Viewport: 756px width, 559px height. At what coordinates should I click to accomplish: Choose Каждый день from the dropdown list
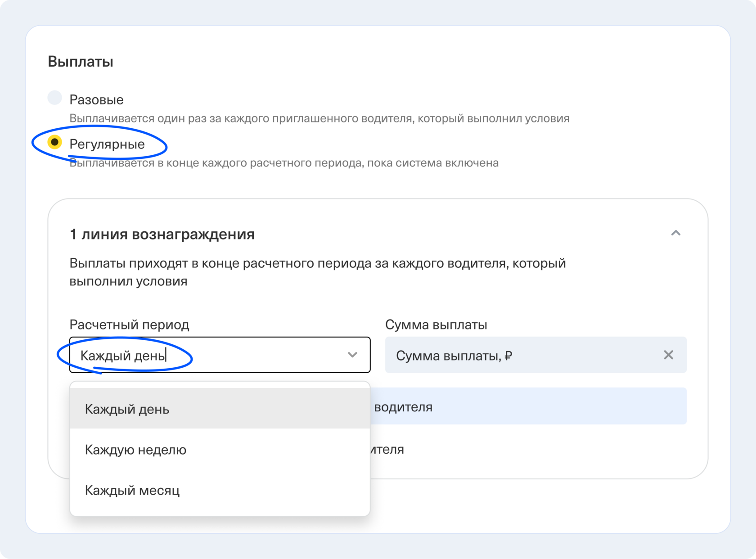click(127, 409)
